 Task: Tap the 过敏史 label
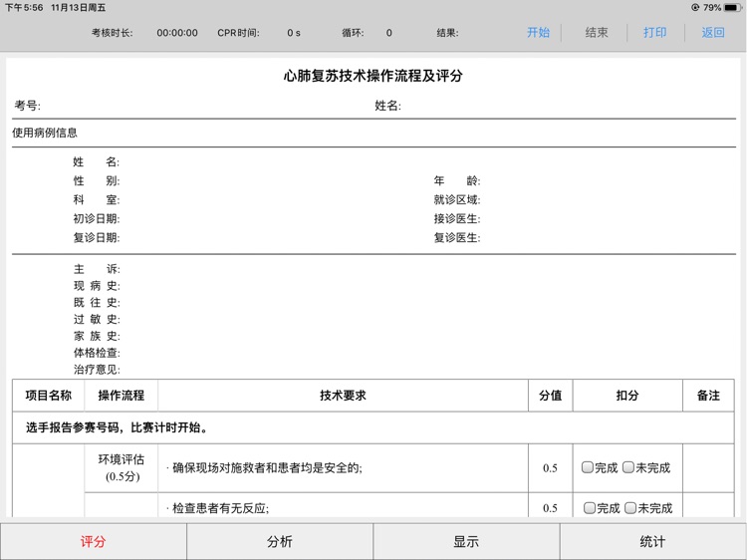97,319
